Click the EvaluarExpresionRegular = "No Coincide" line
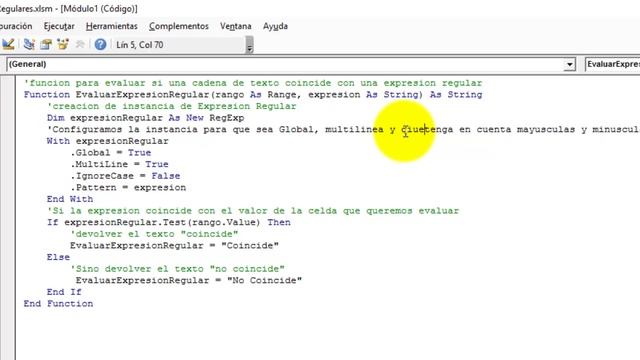640x360 pixels. [x=189, y=281]
